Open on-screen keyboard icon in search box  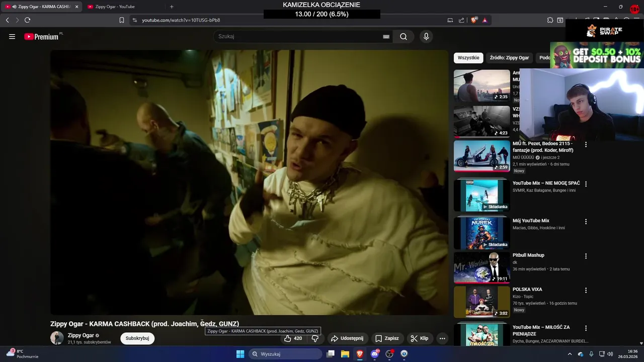pos(386,36)
